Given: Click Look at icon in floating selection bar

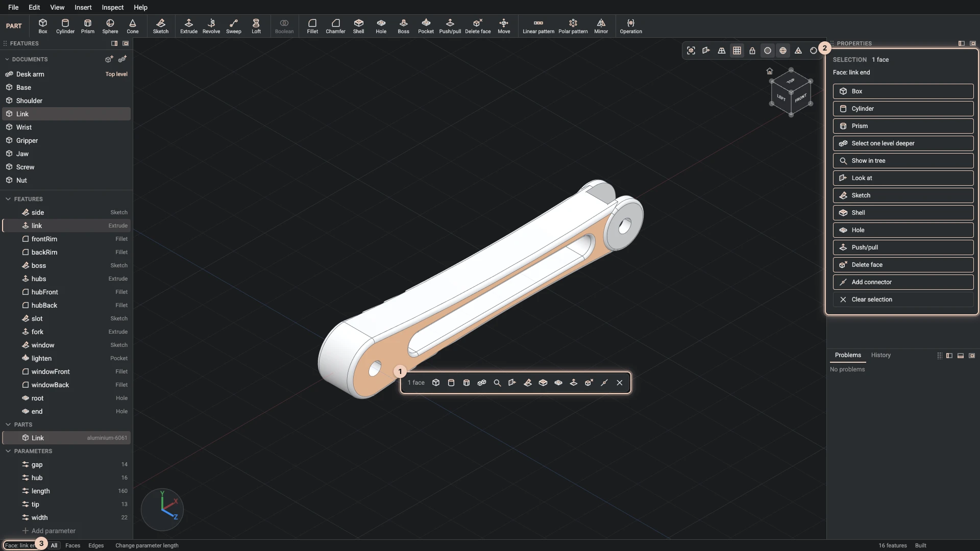Looking at the screenshot, I should point(512,383).
